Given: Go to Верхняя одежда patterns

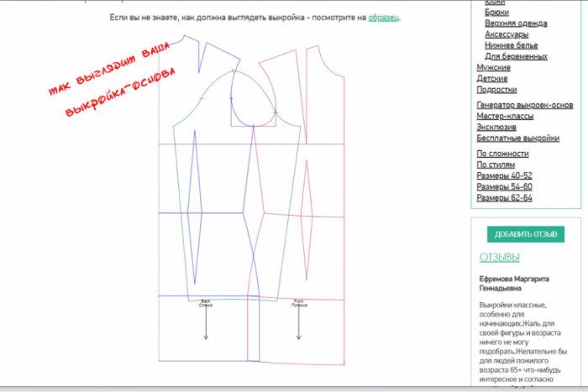Looking at the screenshot, I should [x=516, y=24].
